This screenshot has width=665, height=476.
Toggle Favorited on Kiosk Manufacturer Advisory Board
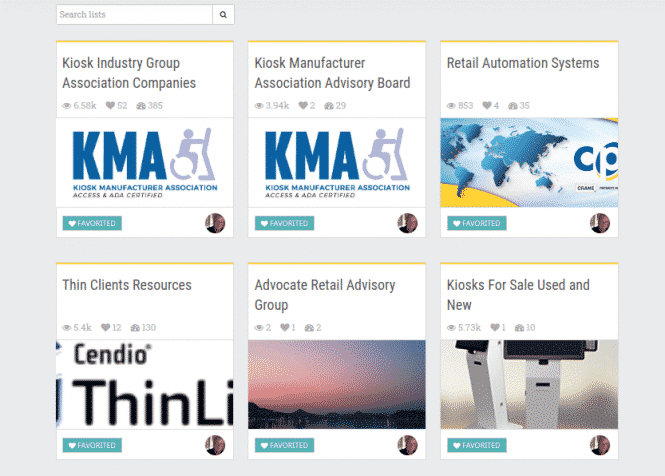click(285, 223)
